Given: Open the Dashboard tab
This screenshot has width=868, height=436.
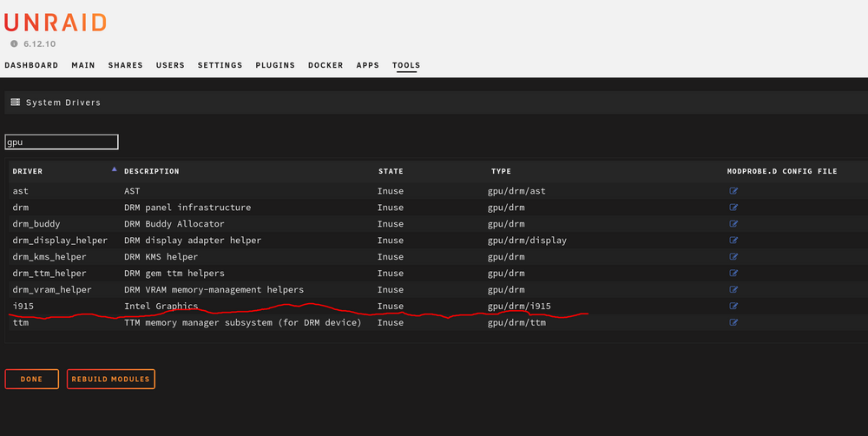Looking at the screenshot, I should click(x=31, y=65).
